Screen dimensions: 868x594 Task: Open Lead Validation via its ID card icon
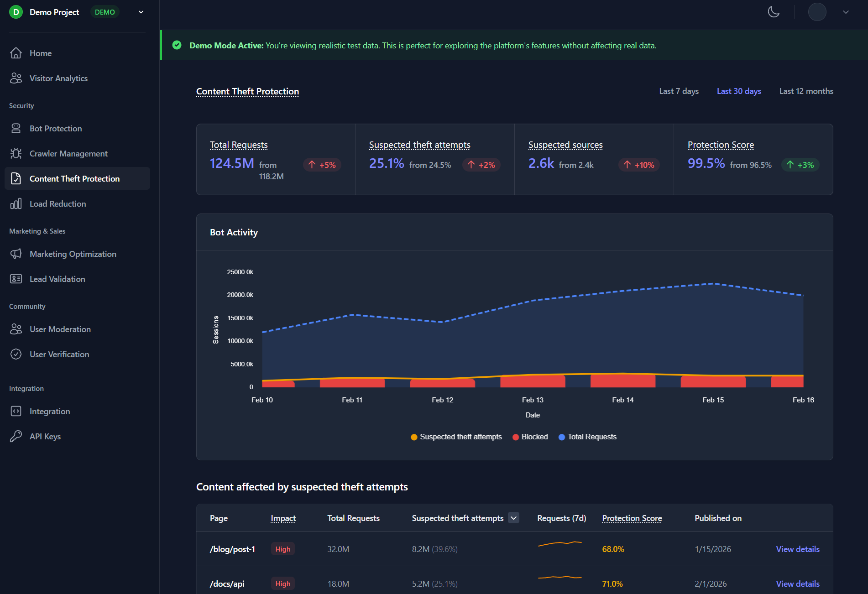(16, 279)
